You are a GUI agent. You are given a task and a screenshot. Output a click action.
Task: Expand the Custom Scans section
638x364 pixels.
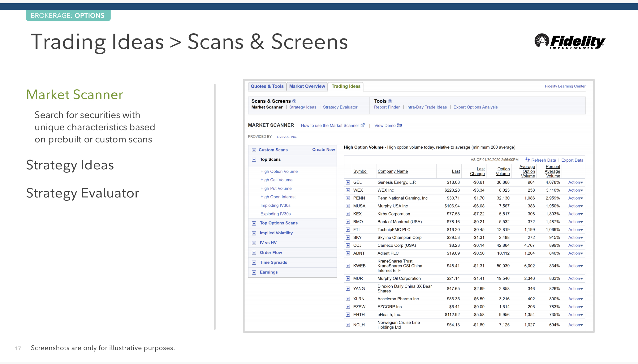click(254, 150)
